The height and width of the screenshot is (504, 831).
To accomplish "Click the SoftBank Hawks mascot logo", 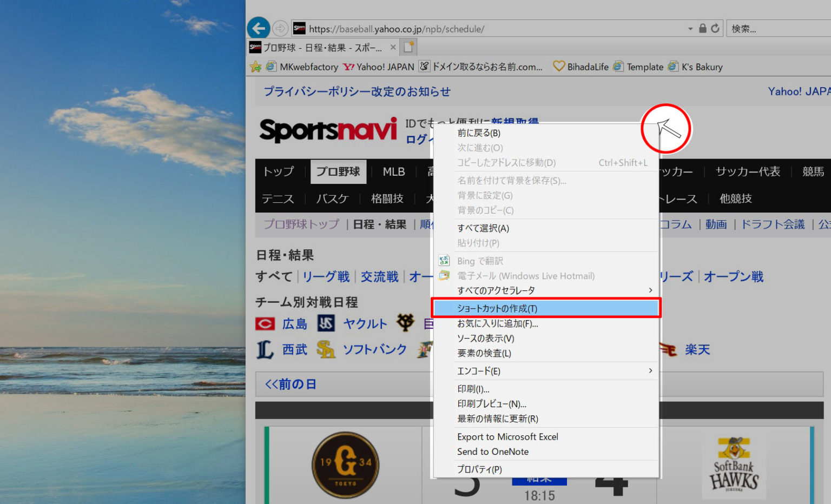I will tap(734, 464).
